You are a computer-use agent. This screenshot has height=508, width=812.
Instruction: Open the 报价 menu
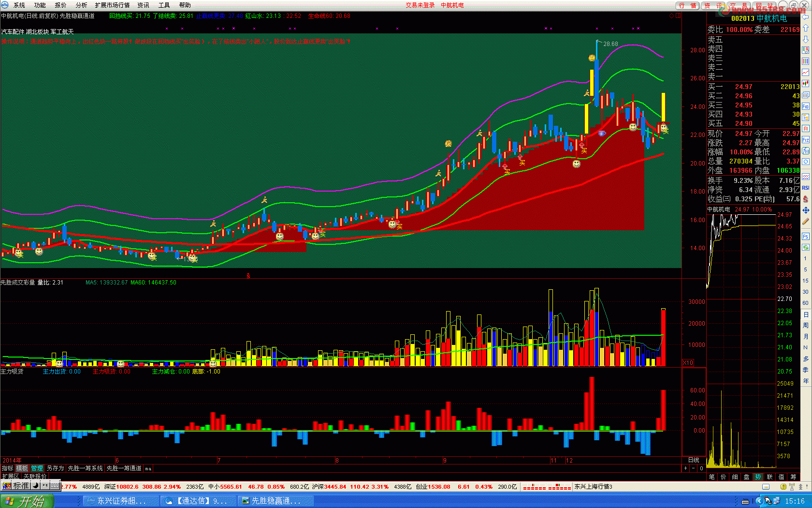[61, 5]
